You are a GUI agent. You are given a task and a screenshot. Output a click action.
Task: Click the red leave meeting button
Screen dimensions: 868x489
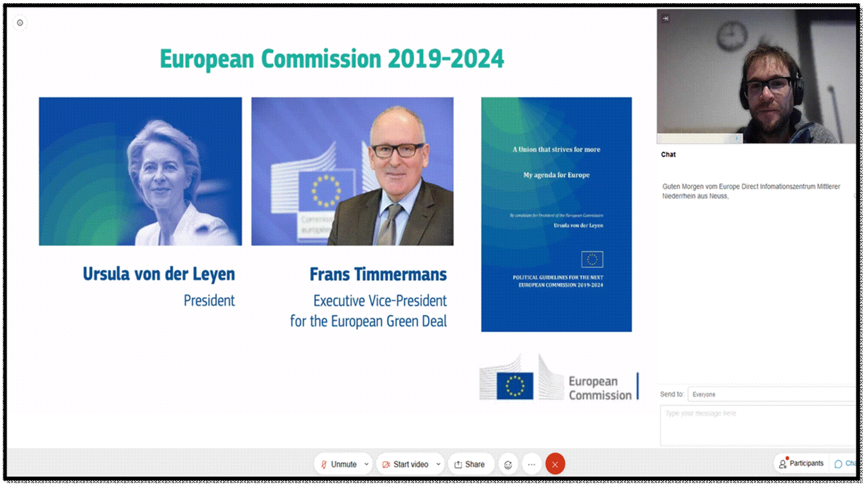point(555,464)
